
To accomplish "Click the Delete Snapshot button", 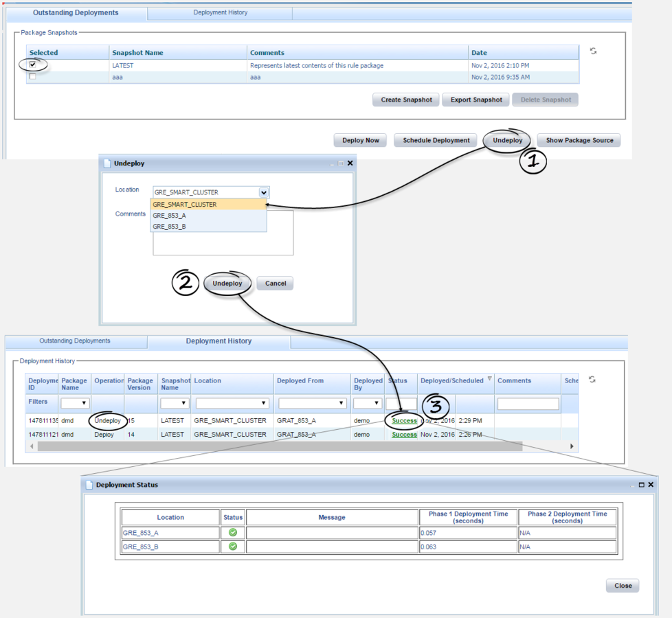I will 545,100.
